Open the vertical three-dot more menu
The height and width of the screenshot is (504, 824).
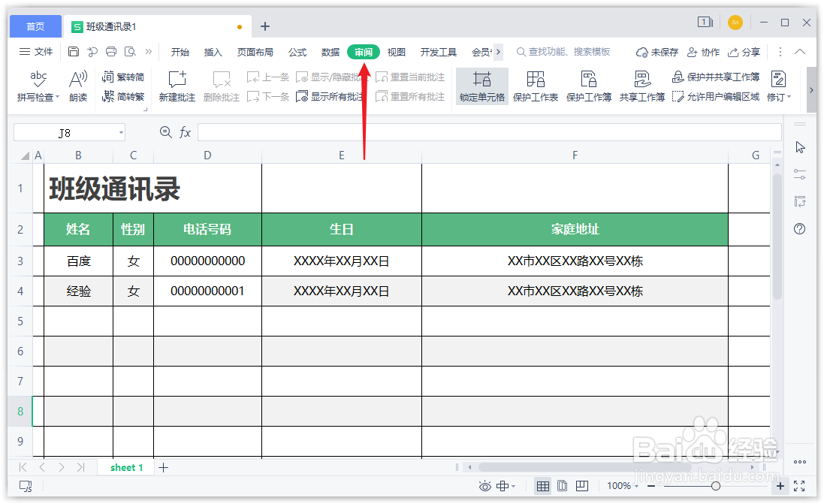(x=780, y=52)
